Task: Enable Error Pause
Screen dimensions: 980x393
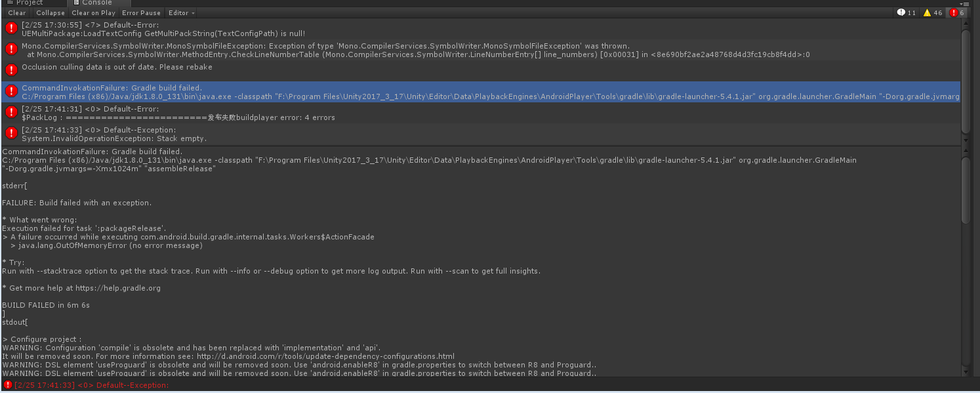Action: coord(141,12)
